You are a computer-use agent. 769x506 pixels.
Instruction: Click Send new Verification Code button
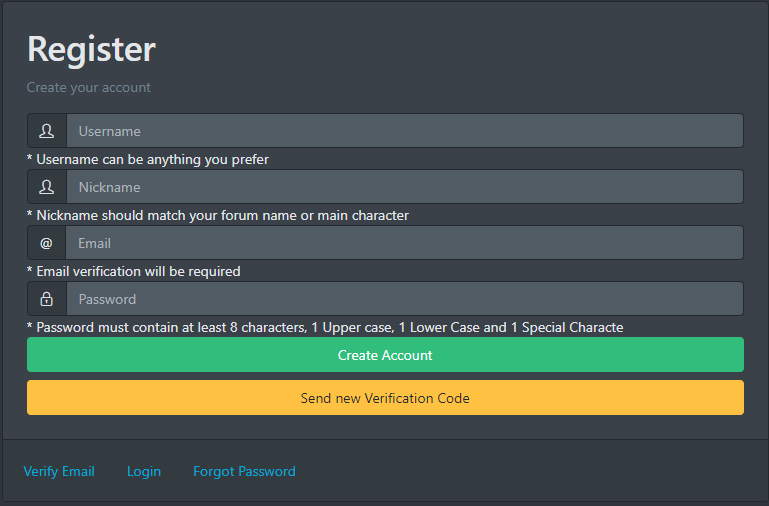tap(385, 398)
